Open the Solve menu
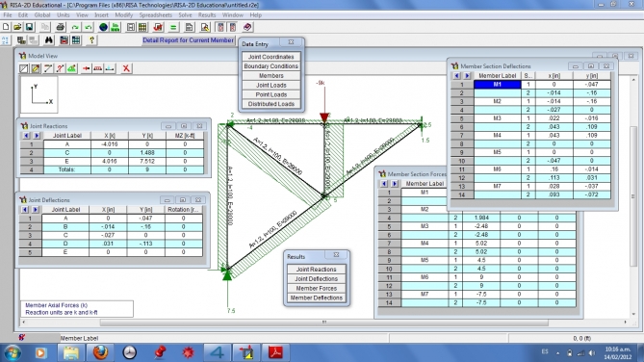 click(x=185, y=15)
